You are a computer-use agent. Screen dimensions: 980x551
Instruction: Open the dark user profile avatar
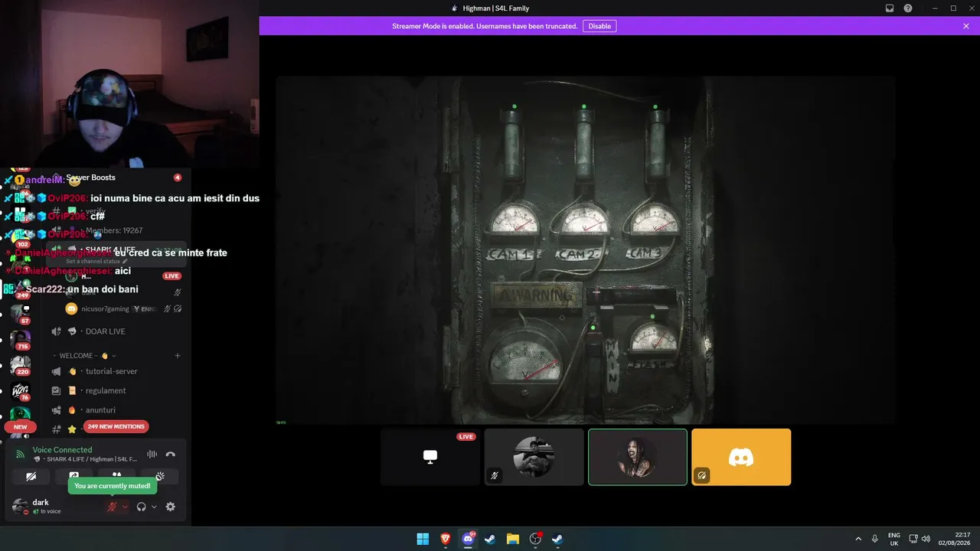[20, 506]
